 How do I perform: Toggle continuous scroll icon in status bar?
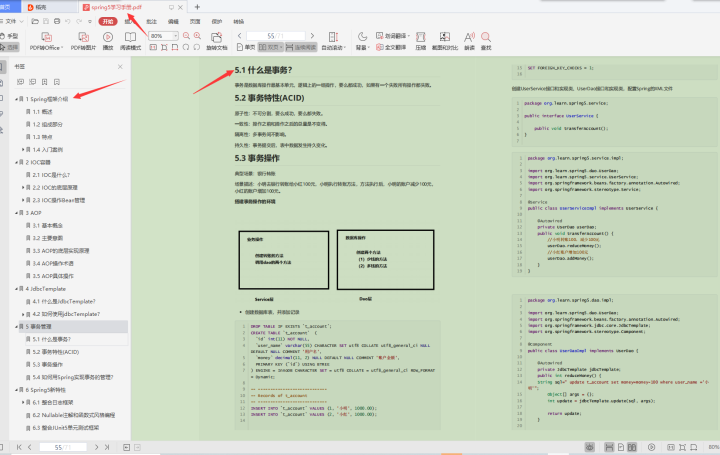click(609, 447)
